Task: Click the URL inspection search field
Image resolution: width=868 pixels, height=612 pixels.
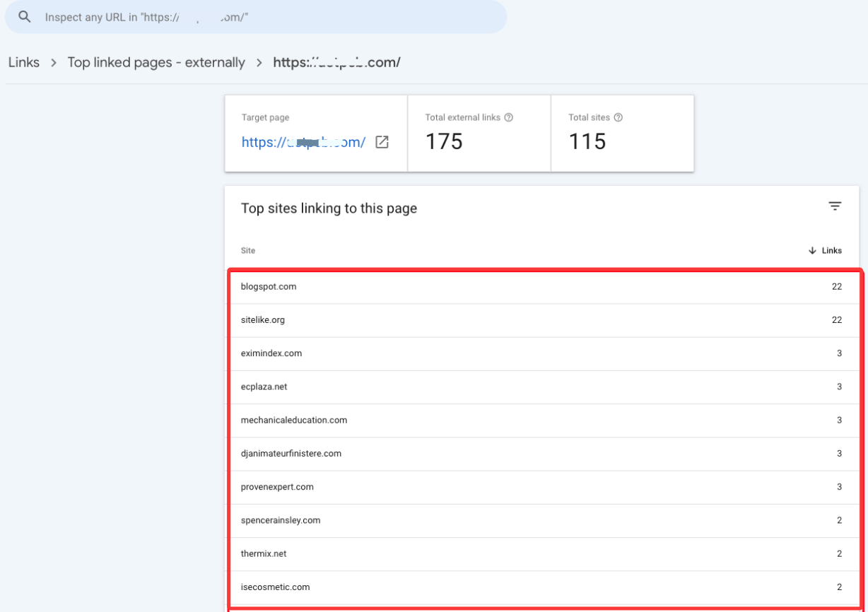Action: tap(269, 17)
